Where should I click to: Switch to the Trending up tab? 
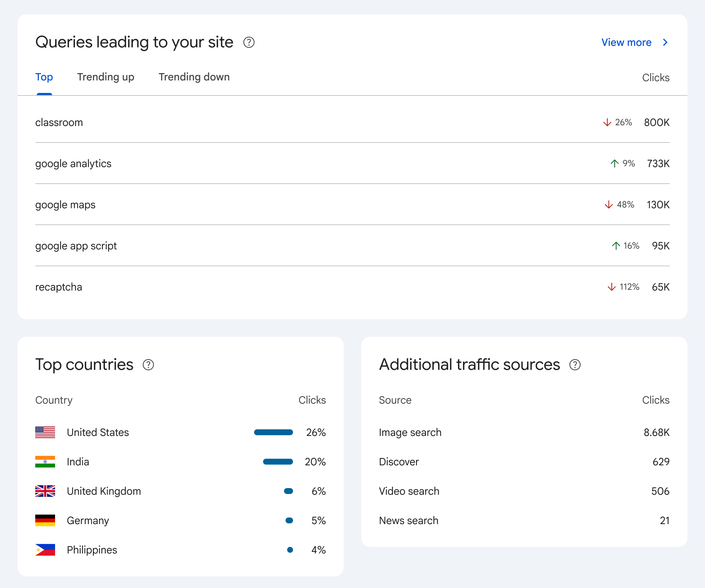pyautogui.click(x=105, y=77)
